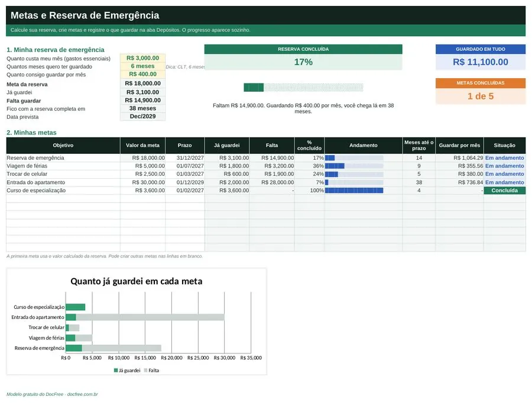
Task: Select the green 'Concluída' status cell
Action: (505, 191)
